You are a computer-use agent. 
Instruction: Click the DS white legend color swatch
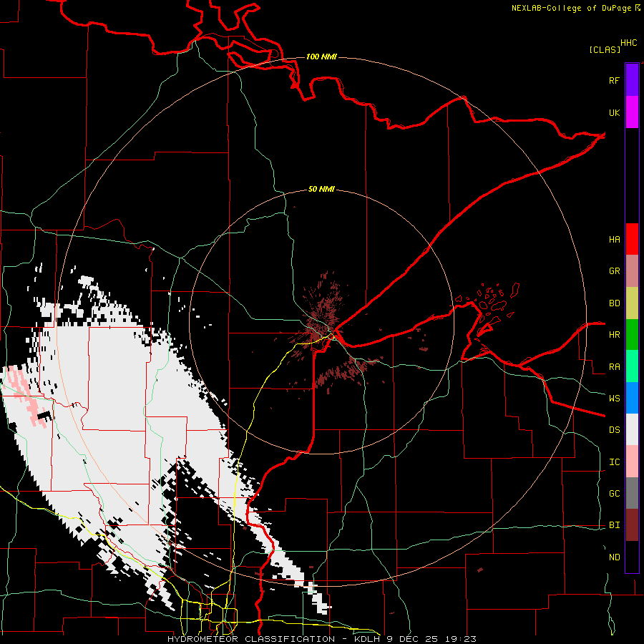[632, 429]
